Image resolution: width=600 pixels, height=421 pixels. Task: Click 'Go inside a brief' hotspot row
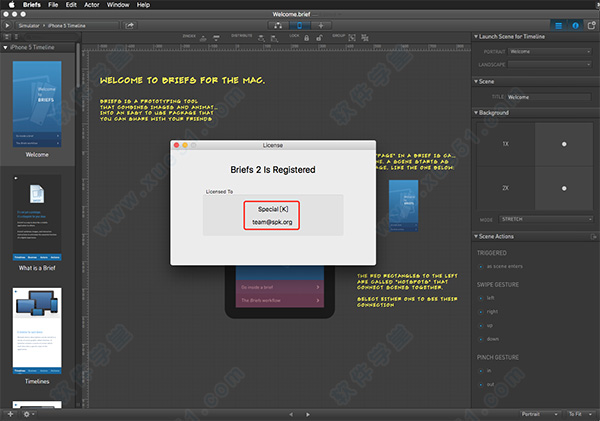point(280,287)
